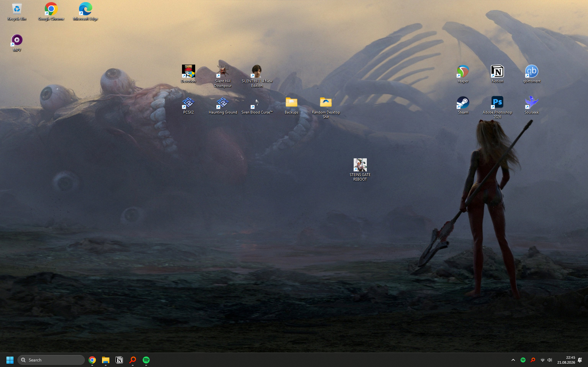Screen dimensions: 588x367
Task: Open the clock and date showing 22:45
Action: tap(566, 360)
